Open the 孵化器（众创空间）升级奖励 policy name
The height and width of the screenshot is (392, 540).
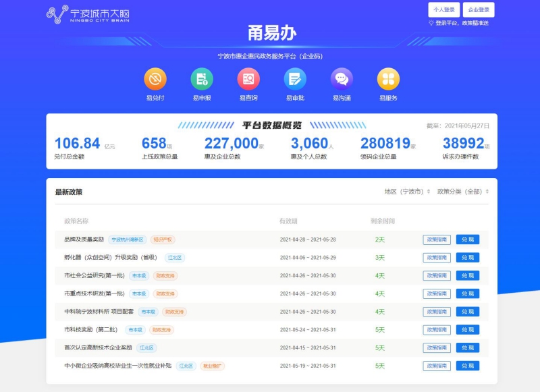(x=111, y=258)
